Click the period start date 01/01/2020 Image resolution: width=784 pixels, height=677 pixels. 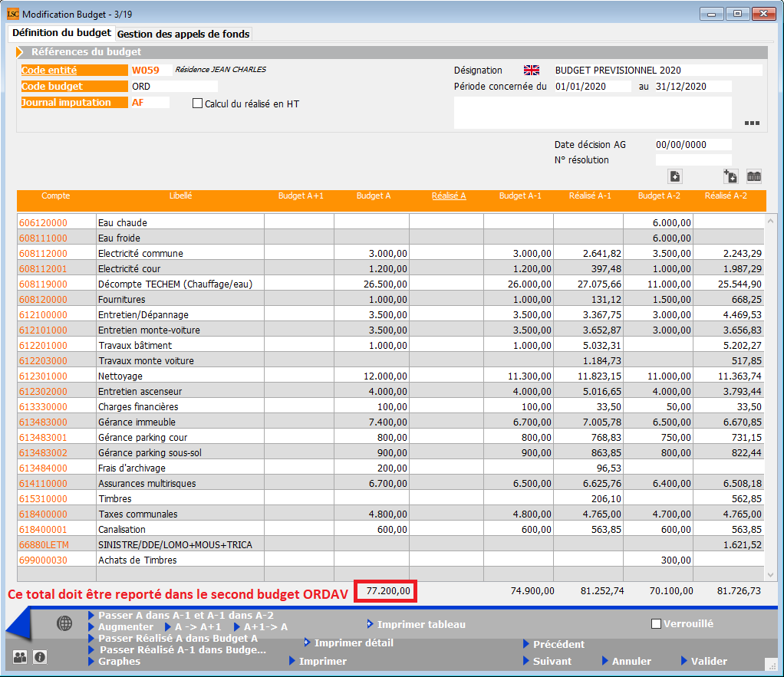click(x=592, y=87)
